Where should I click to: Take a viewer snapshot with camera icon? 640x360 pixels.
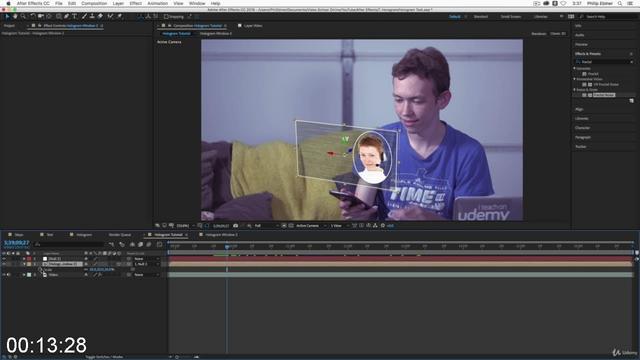pyautogui.click(x=236, y=226)
